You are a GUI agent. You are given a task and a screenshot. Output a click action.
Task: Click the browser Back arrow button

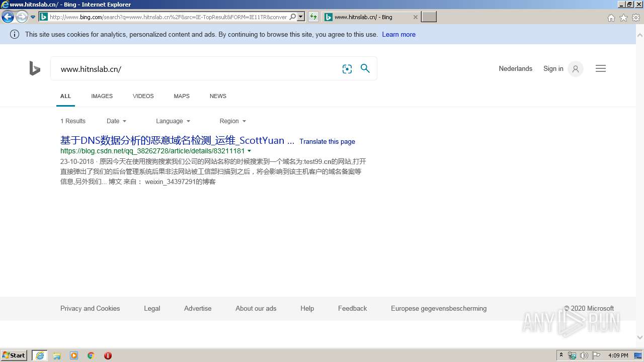[x=8, y=17]
